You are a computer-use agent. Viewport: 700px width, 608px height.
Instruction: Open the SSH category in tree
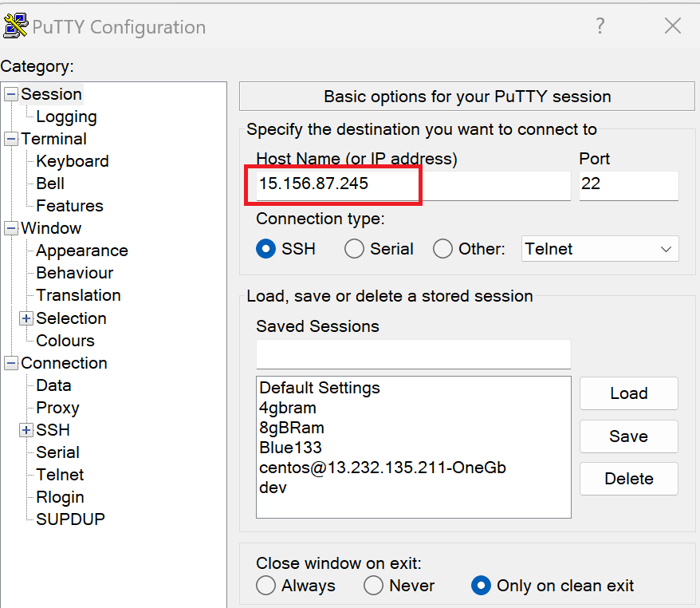[53, 430]
